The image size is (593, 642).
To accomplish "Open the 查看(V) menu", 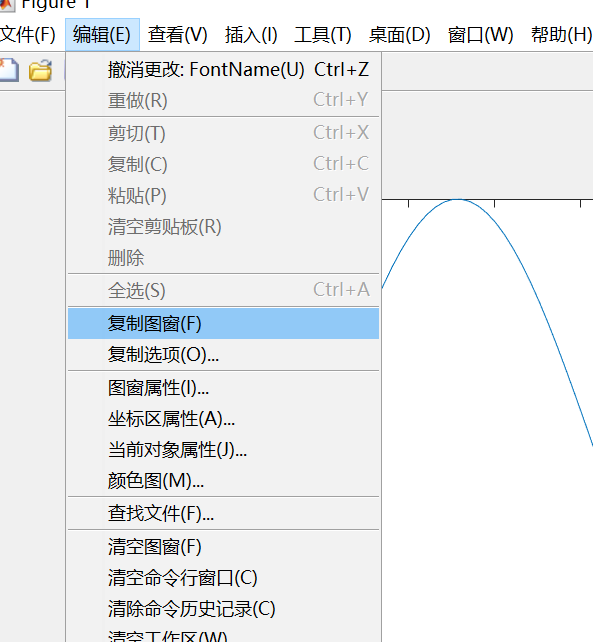I will click(x=177, y=34).
